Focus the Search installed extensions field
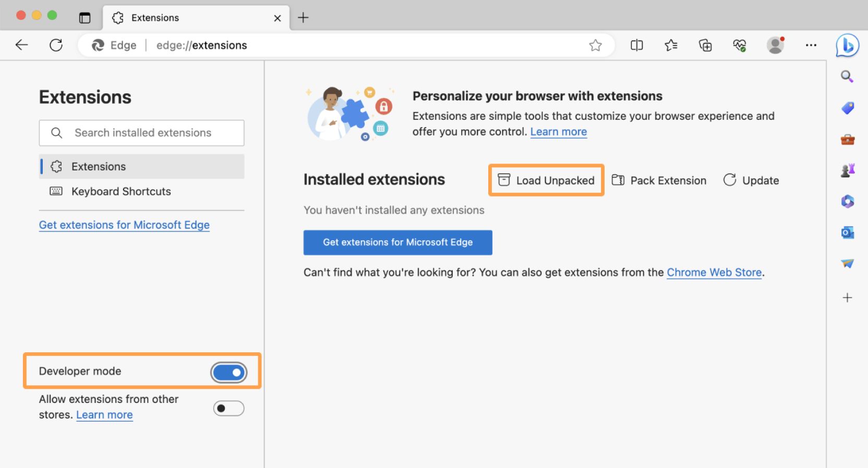The image size is (868, 468). tap(142, 133)
